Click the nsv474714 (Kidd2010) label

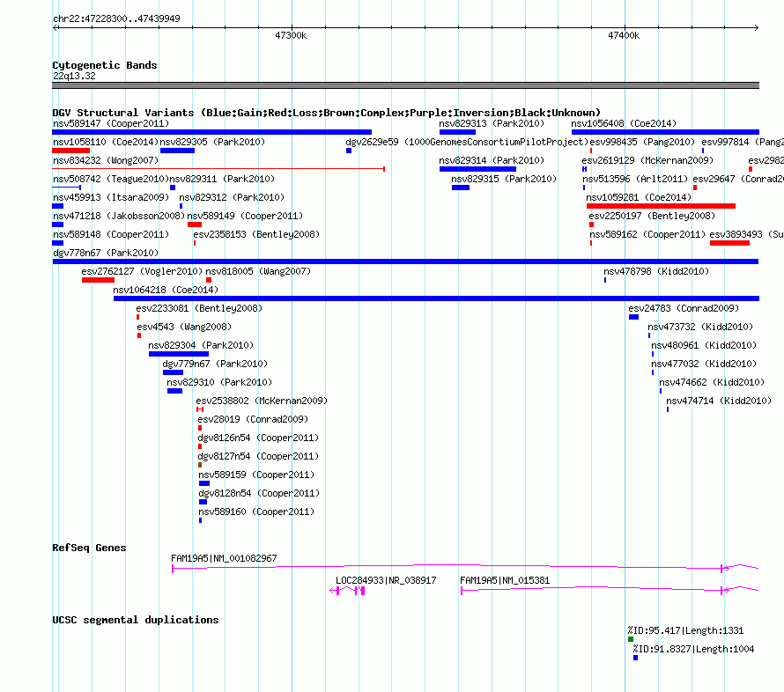(x=719, y=401)
